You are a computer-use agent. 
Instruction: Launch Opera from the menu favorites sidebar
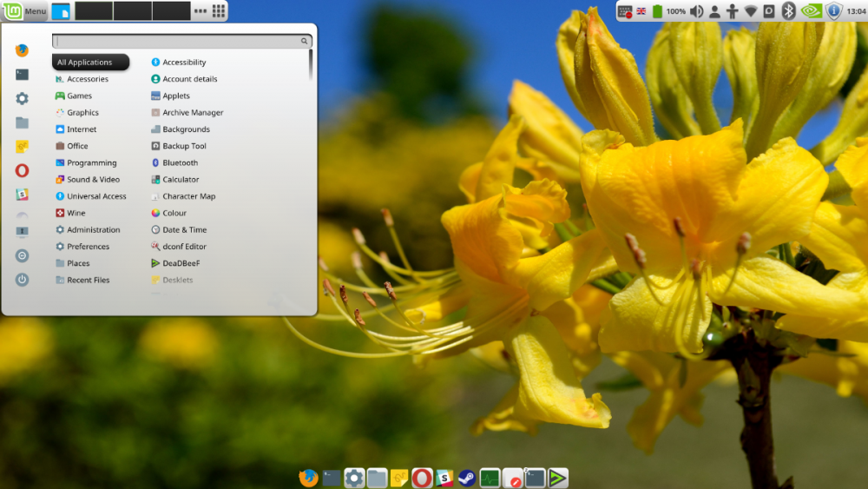click(22, 170)
